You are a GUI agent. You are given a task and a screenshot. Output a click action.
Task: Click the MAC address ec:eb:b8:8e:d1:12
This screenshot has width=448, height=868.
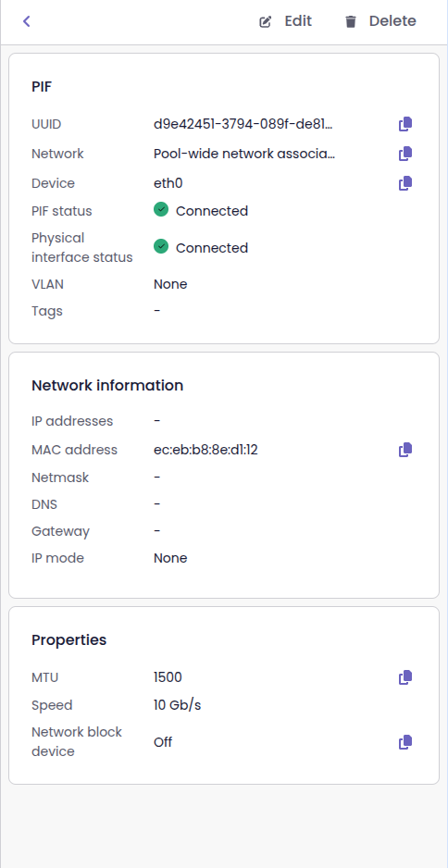pyautogui.click(x=205, y=450)
